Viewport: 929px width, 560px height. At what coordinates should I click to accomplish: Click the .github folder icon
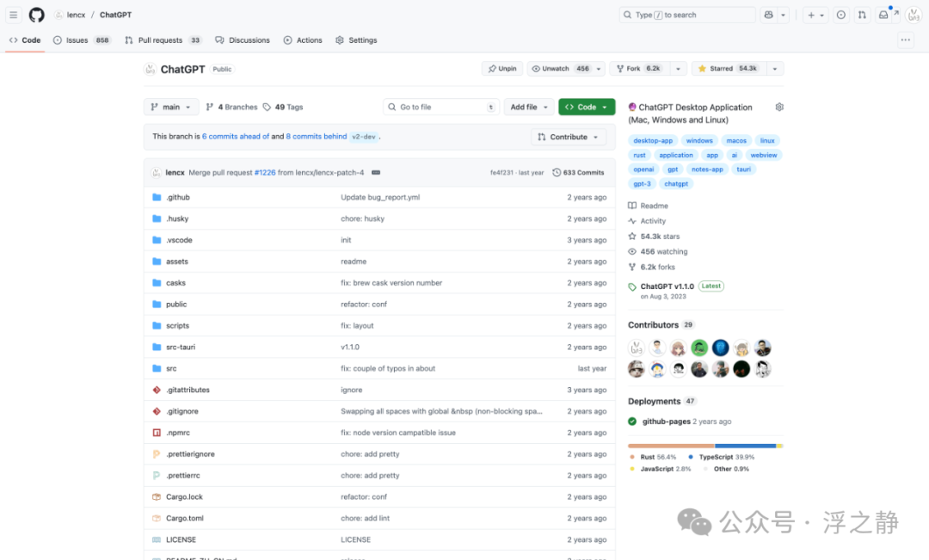coord(157,197)
